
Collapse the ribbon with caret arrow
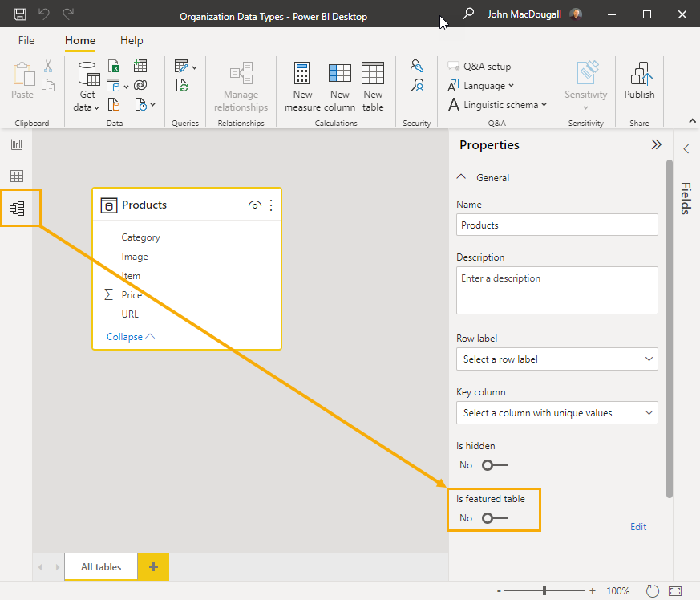coord(692,120)
